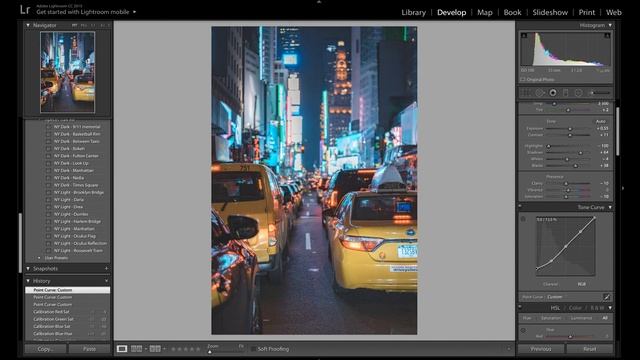Open the Book module
640x360 pixels.
[x=512, y=12]
